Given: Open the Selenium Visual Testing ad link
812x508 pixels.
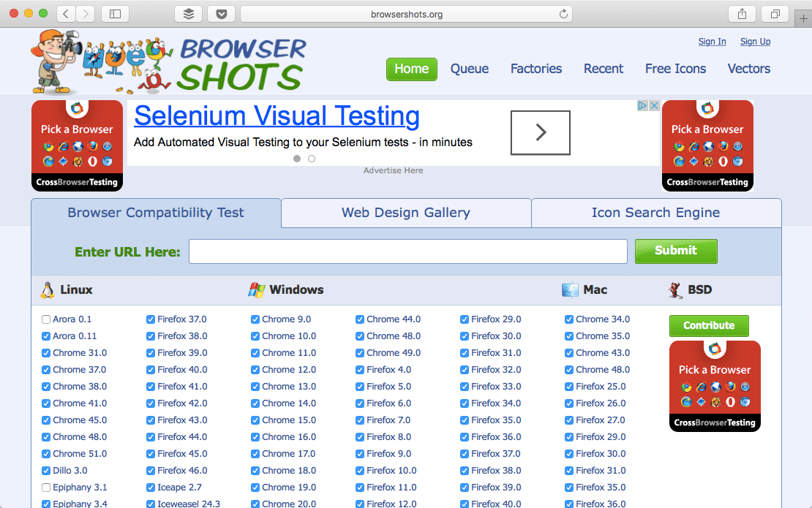Looking at the screenshot, I should 277,116.
